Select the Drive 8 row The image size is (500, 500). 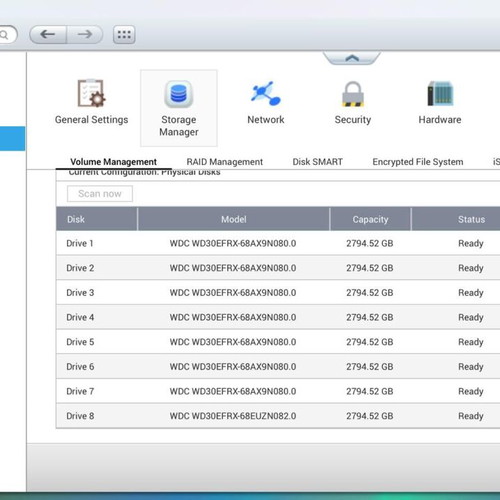click(278, 416)
